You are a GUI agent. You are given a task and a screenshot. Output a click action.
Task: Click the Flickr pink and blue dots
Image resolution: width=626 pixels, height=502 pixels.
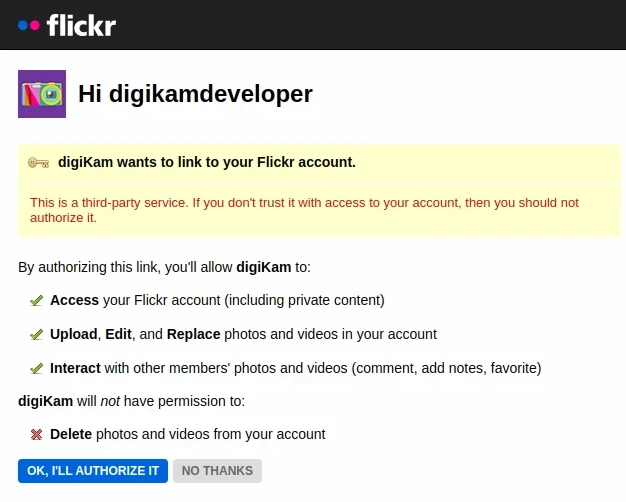click(x=30, y=25)
